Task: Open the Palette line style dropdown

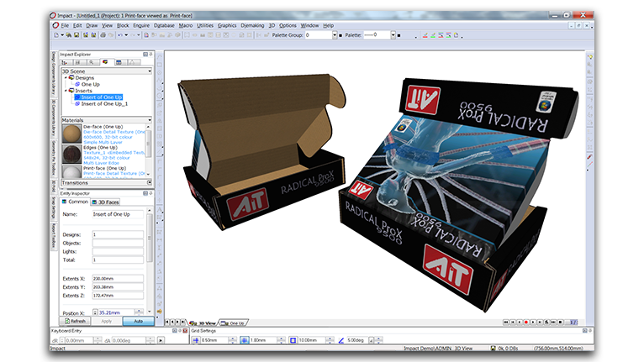Action: coord(393,35)
